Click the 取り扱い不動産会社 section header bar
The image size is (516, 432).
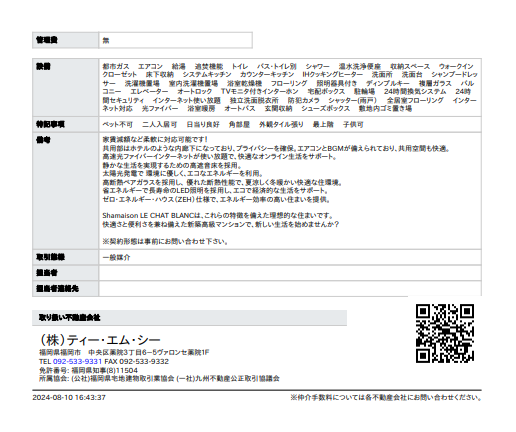(x=189, y=318)
